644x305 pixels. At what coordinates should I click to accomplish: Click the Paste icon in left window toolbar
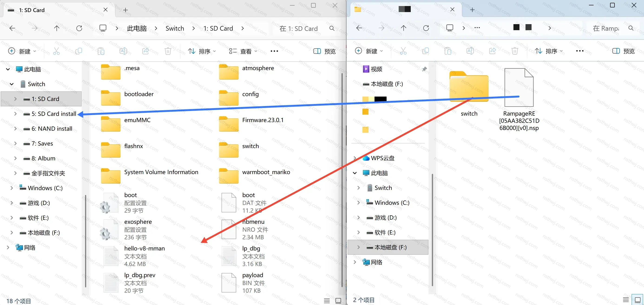click(x=101, y=51)
